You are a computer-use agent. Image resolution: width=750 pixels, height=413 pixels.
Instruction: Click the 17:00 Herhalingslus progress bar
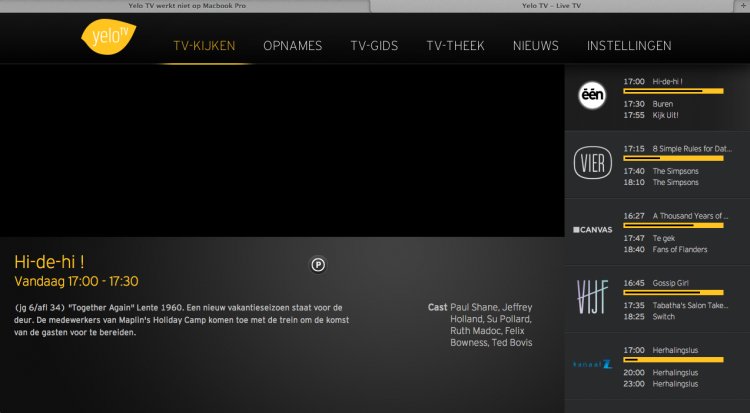[673, 360]
